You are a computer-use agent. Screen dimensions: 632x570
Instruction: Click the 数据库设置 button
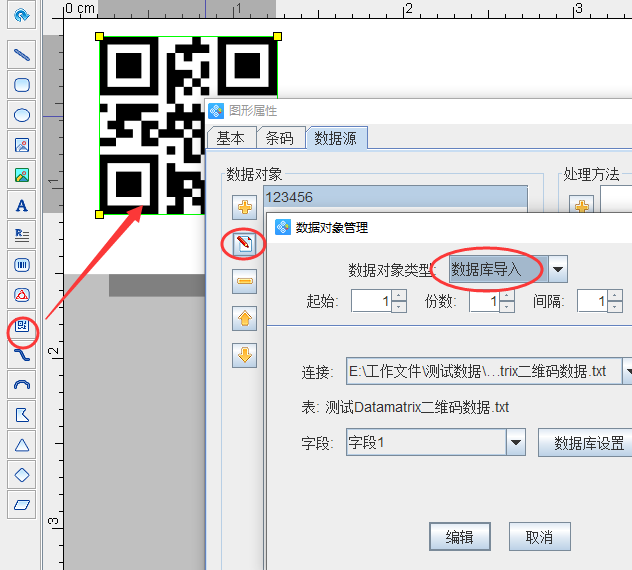click(x=589, y=442)
